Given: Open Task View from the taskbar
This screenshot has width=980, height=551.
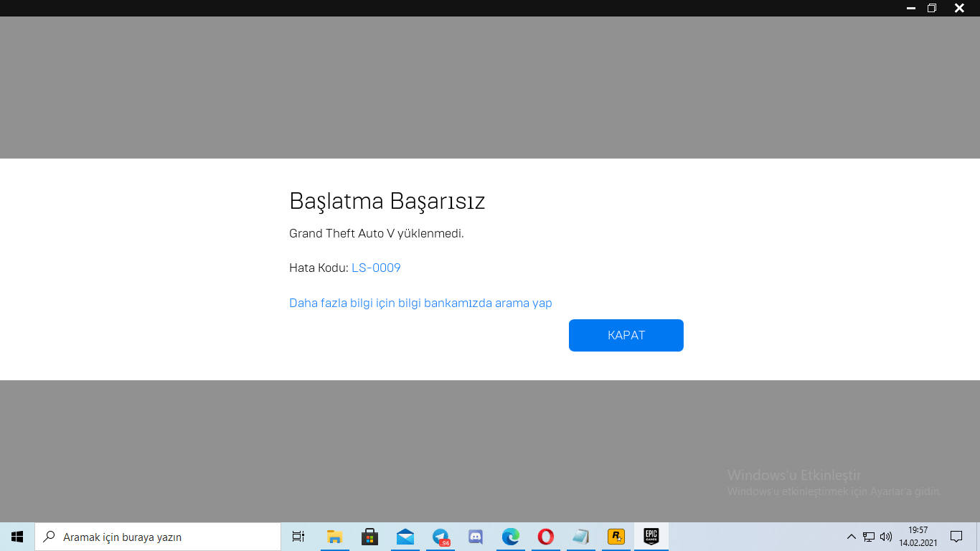Looking at the screenshot, I should (298, 537).
